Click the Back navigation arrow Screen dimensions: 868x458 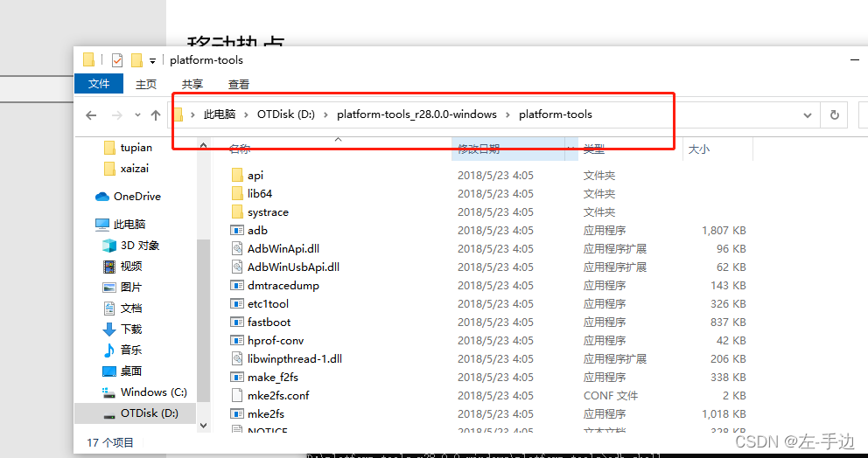point(91,115)
